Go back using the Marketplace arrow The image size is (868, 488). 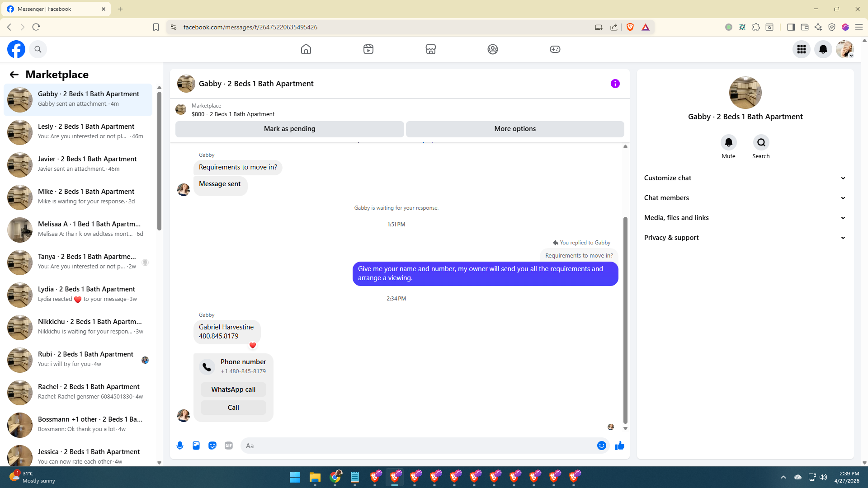pyautogui.click(x=14, y=75)
